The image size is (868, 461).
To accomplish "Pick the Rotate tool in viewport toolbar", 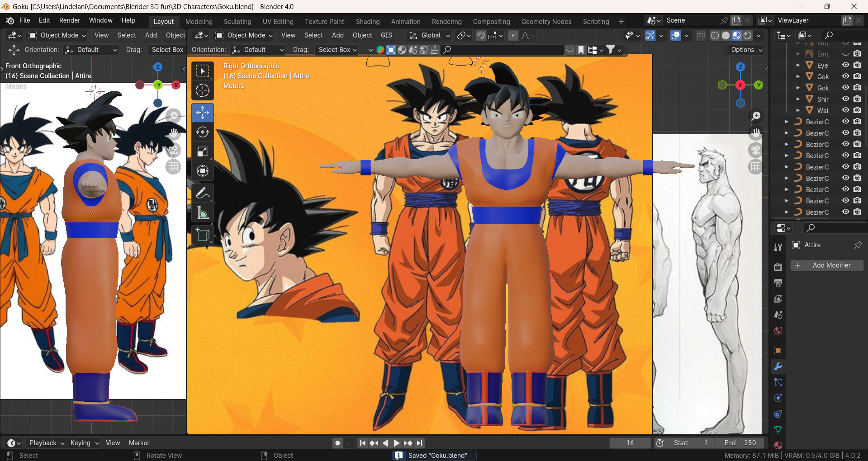I will point(203,132).
